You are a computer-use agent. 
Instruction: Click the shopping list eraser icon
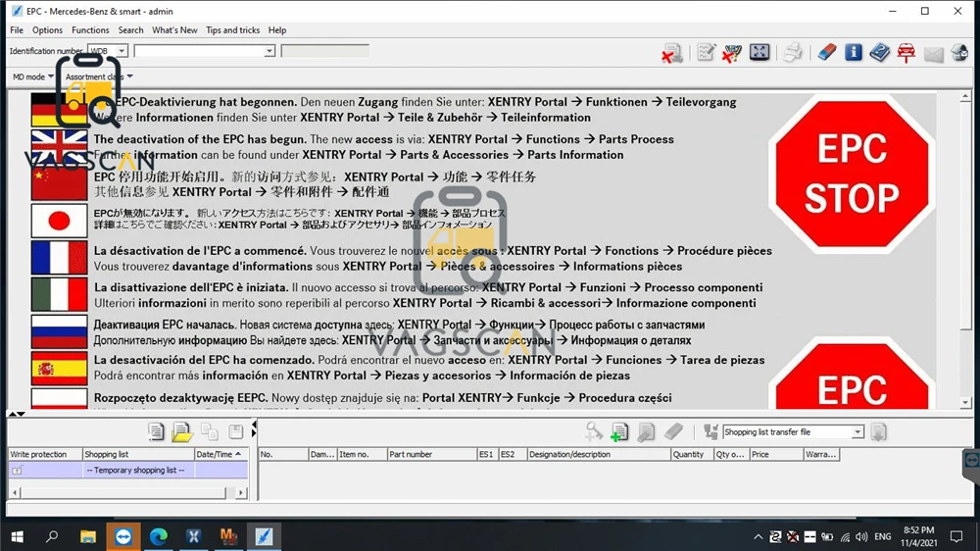point(673,431)
